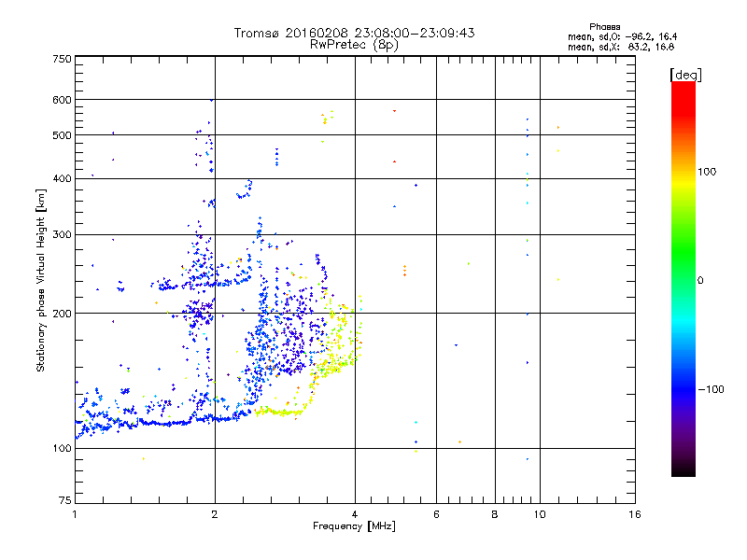Click the x-axis label "10"
747x560 pixels.
tap(540, 514)
